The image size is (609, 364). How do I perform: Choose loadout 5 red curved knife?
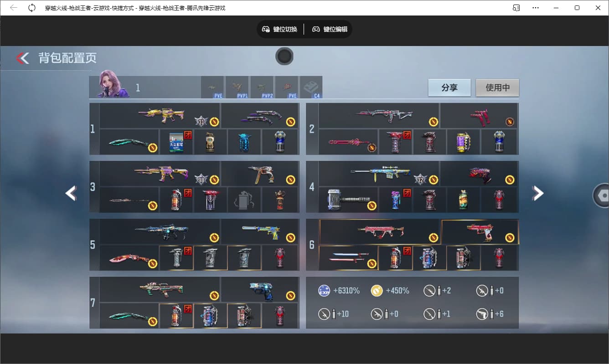(x=129, y=257)
